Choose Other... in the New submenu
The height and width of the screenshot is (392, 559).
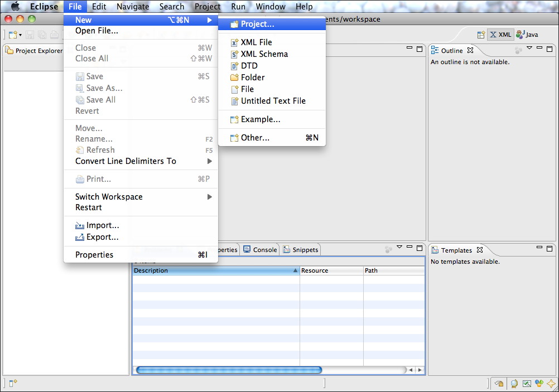tap(272, 138)
